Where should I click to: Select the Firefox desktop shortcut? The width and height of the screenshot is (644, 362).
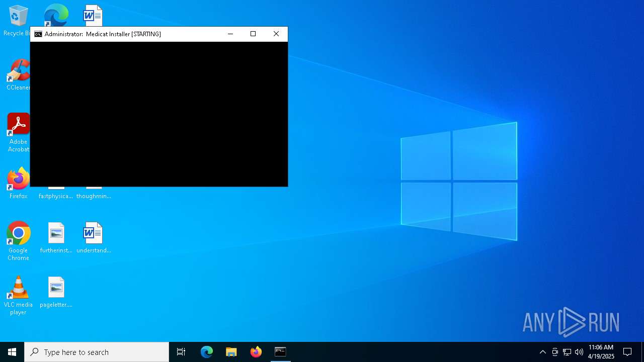18,184
